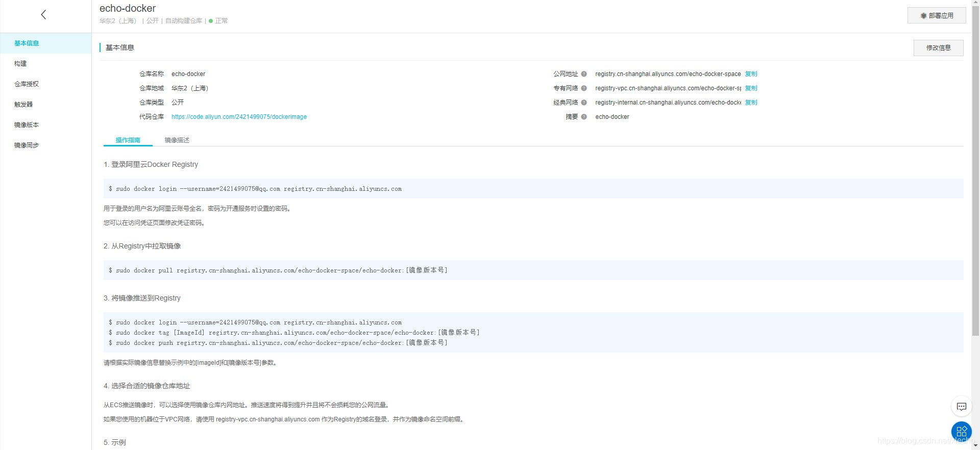980x450 pixels.
Task: Go back using the left chevron arrow
Action: click(43, 15)
